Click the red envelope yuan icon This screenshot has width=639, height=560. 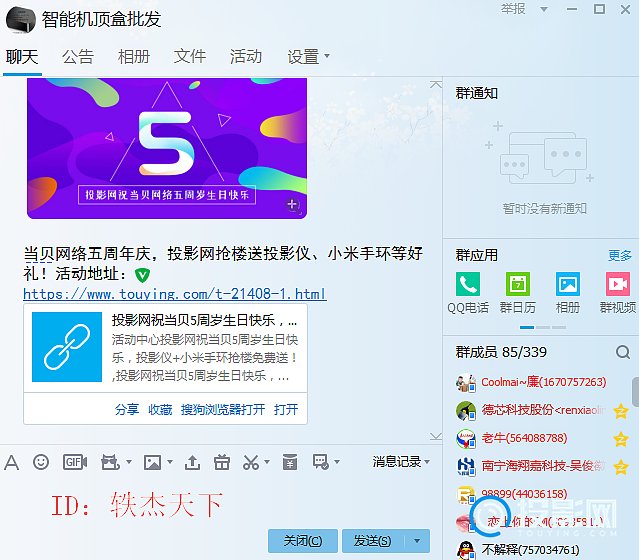289,462
